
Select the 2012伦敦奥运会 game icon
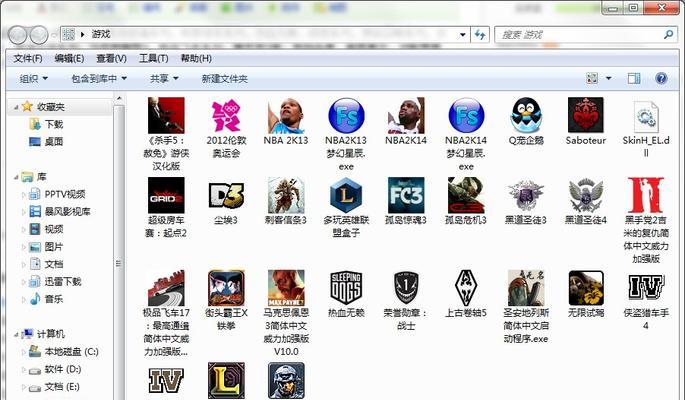point(226,115)
